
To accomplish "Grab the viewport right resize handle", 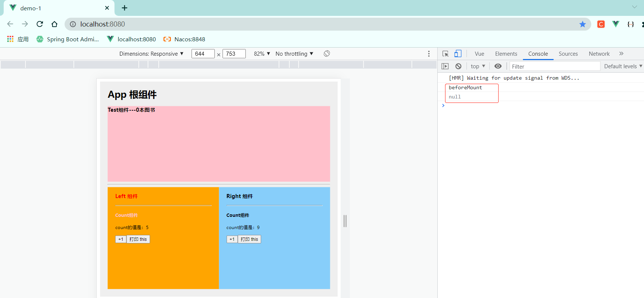I will [345, 221].
